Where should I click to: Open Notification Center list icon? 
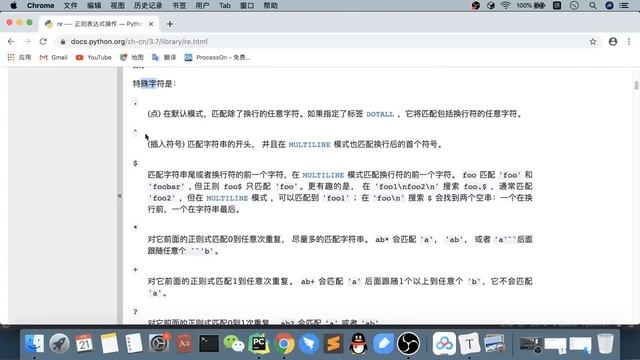[624, 6]
